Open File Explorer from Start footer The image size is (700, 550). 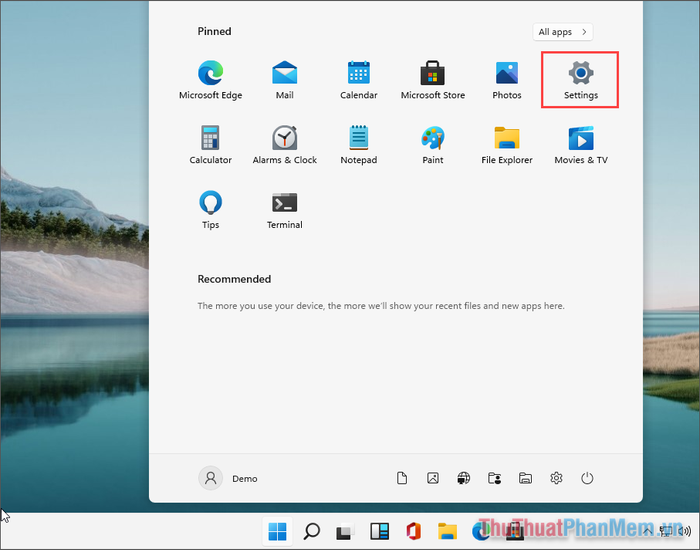click(x=525, y=478)
